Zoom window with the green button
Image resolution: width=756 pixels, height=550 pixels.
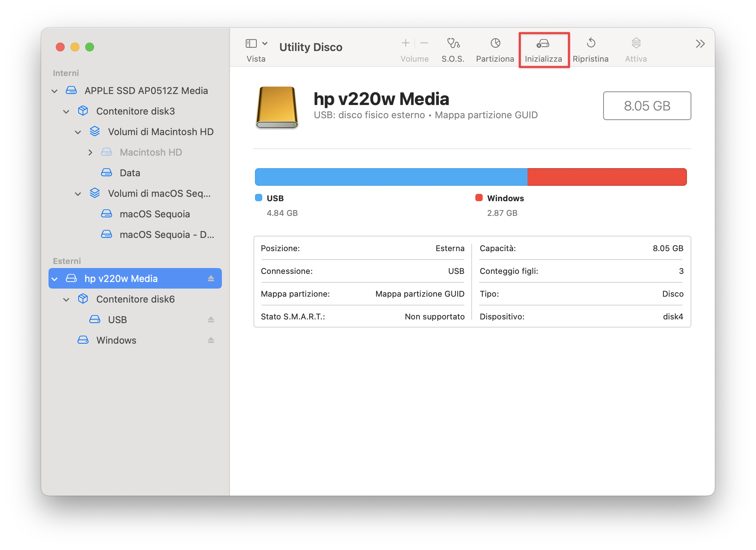click(x=90, y=47)
